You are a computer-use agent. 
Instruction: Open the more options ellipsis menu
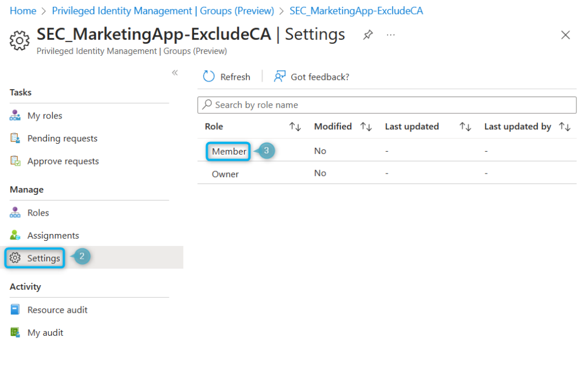(390, 34)
